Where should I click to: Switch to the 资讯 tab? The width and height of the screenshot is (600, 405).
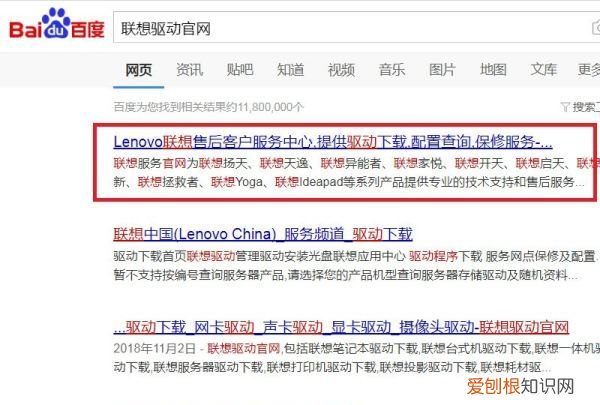pyautogui.click(x=189, y=70)
